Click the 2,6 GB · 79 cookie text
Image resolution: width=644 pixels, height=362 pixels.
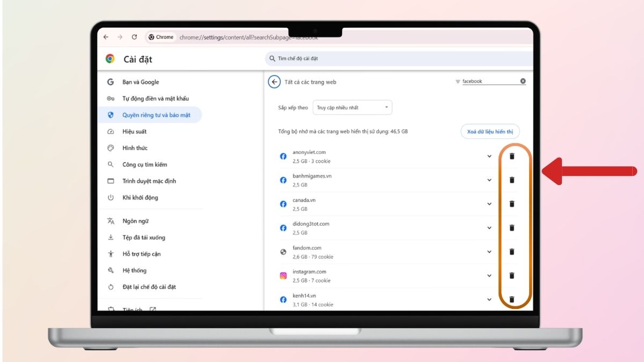point(313,257)
